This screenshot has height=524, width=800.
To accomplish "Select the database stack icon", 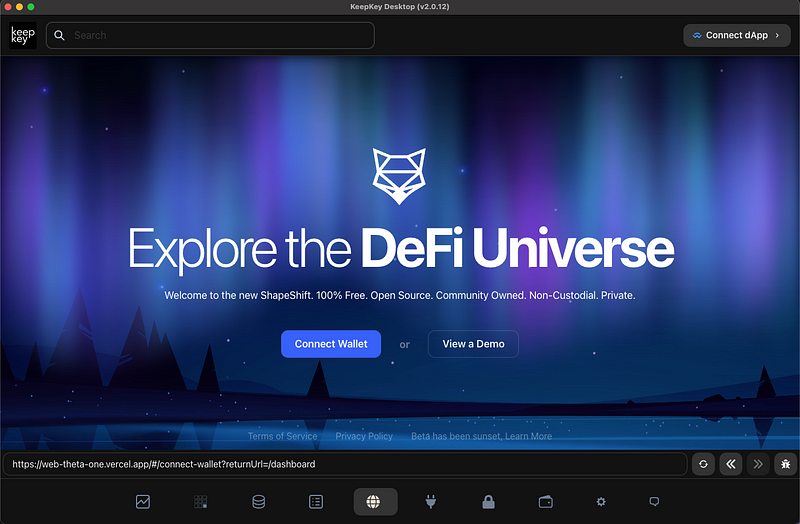I will pos(259,502).
